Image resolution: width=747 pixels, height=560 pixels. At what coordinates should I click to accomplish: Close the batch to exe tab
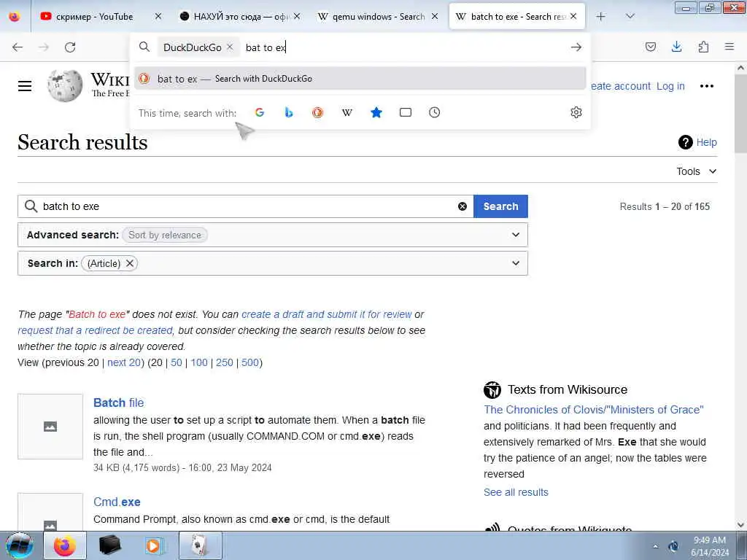pyautogui.click(x=573, y=16)
